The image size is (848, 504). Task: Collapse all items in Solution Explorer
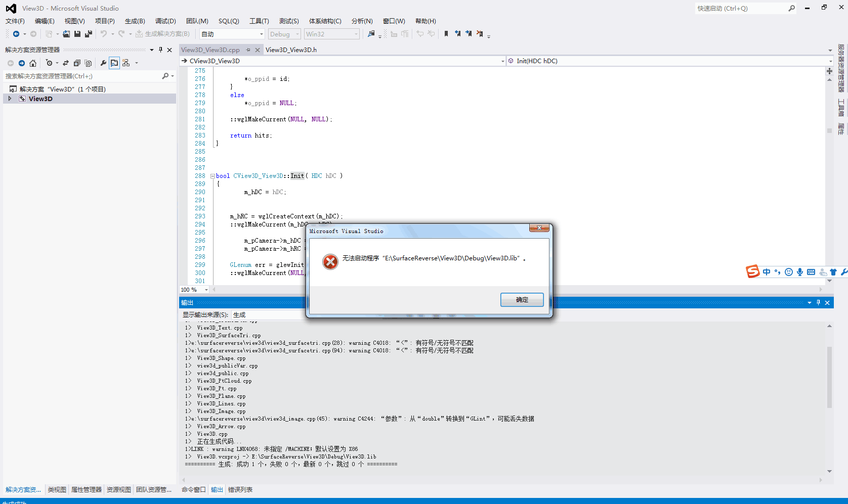pyautogui.click(x=77, y=63)
